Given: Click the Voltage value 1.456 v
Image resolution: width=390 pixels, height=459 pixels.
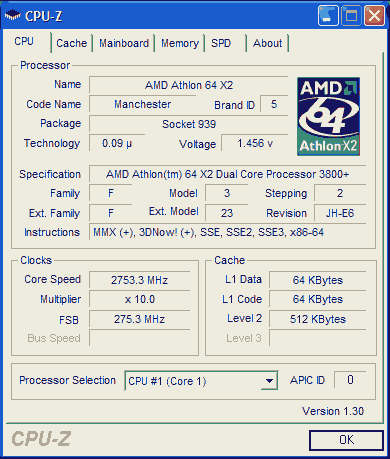Looking at the screenshot, I should coord(255,143).
